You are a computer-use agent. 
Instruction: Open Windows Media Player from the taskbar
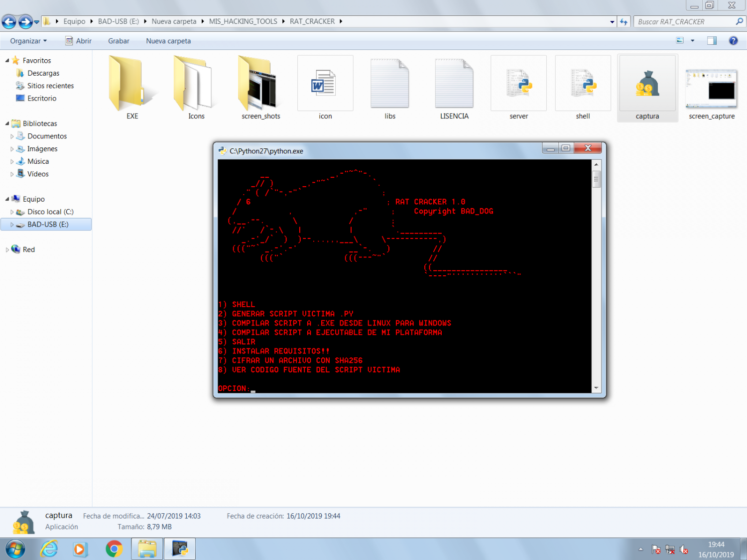[80, 549]
